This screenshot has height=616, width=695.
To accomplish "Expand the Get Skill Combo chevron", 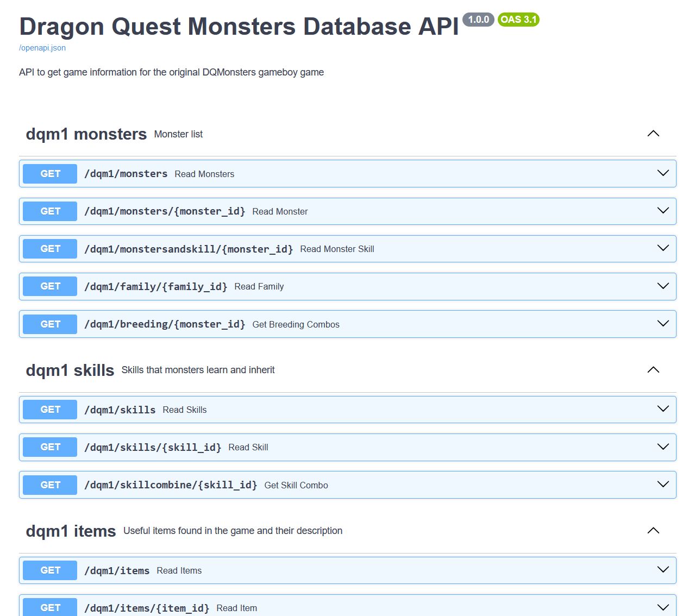I will tap(663, 485).
